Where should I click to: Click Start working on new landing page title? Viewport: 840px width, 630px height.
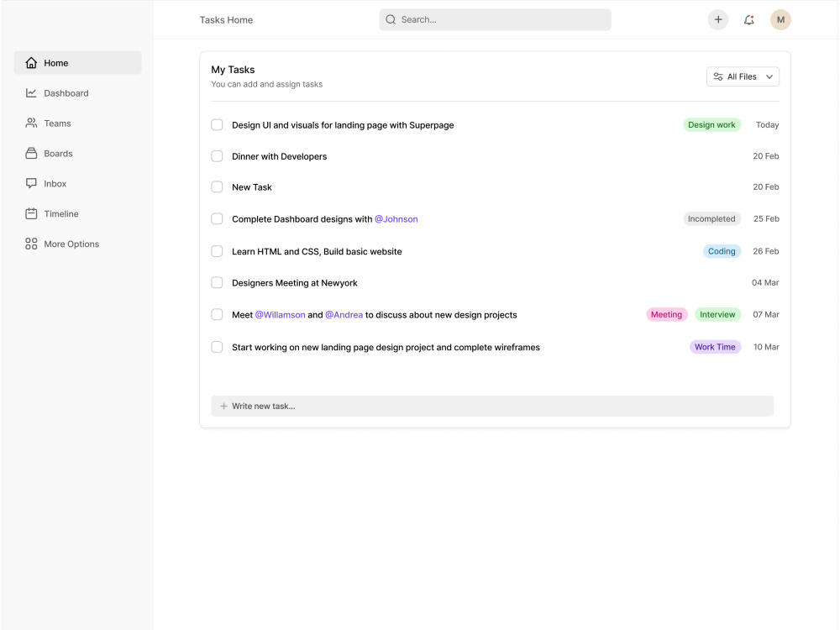[x=386, y=348]
